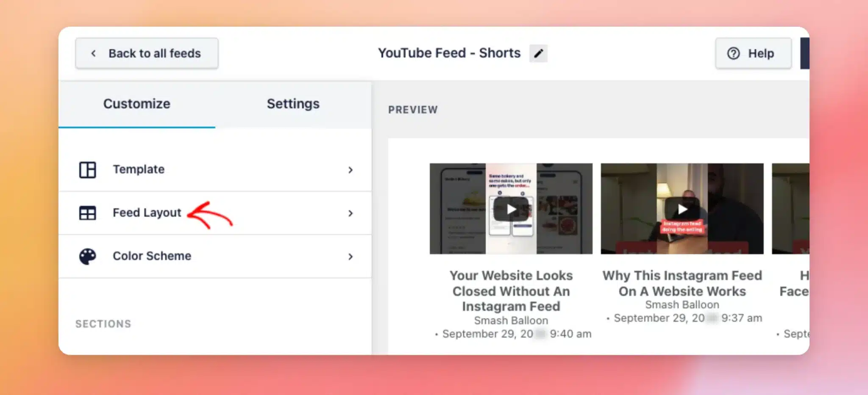Click the Back to all feeds button
The height and width of the screenshot is (395, 868).
point(147,53)
